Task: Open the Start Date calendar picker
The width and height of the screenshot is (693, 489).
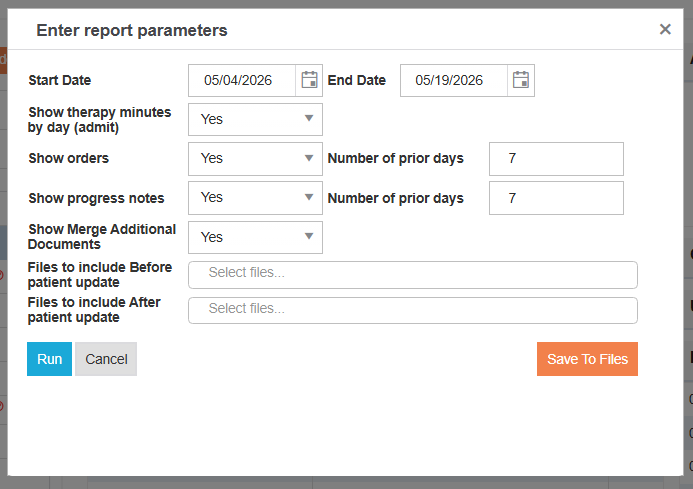Action: pos(309,80)
